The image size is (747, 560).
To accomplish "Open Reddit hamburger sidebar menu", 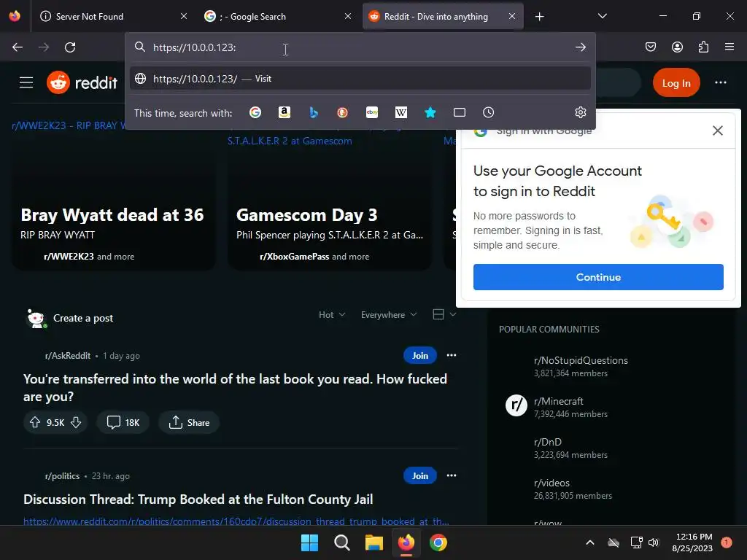I will click(26, 82).
